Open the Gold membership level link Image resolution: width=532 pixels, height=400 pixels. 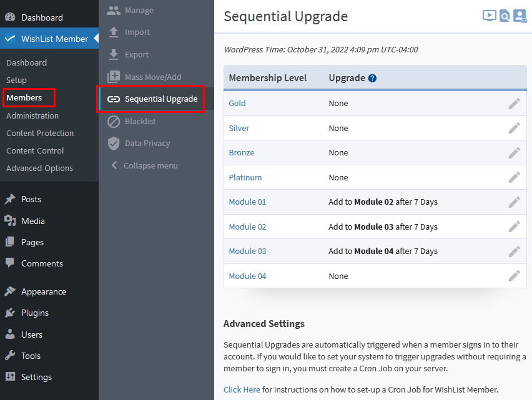237,104
